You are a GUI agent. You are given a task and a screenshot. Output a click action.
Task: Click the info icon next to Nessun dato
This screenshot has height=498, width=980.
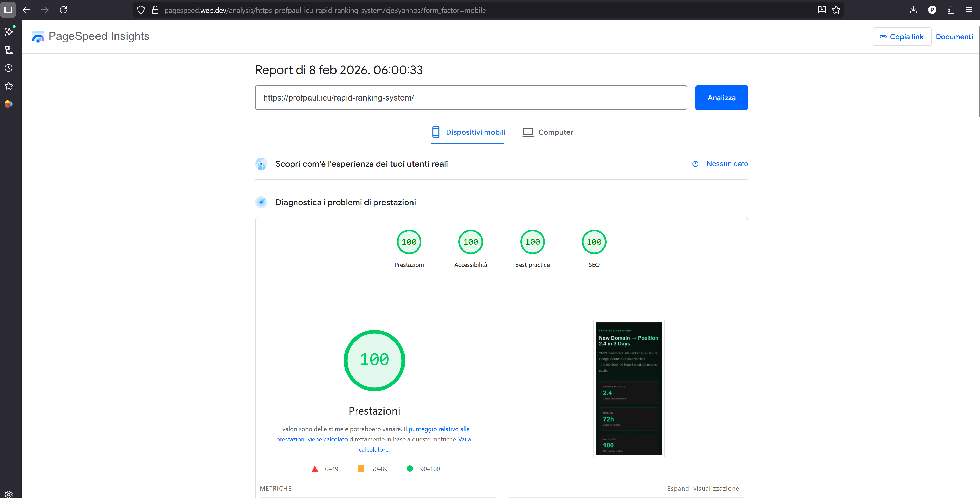click(x=695, y=164)
